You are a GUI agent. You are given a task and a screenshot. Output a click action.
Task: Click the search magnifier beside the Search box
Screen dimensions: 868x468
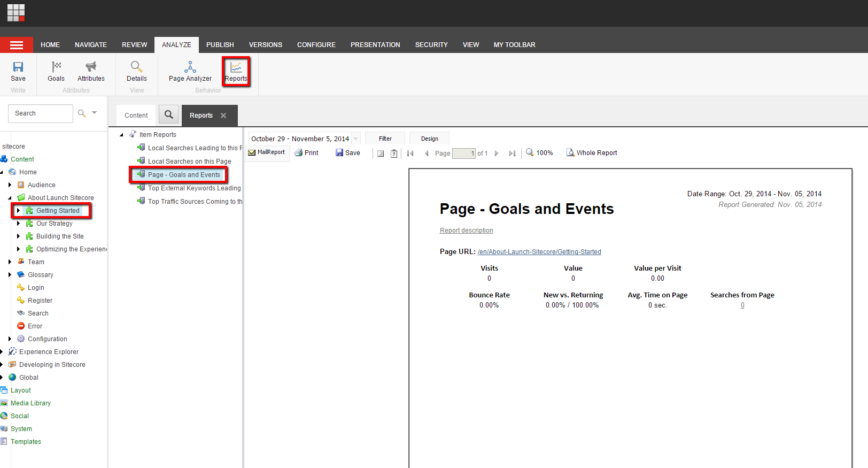click(x=82, y=113)
